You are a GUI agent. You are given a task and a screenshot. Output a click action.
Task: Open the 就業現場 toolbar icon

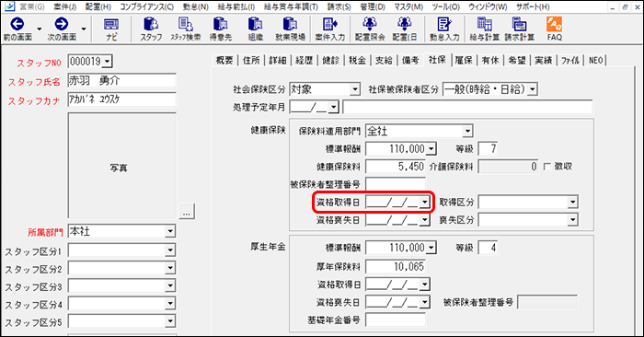tap(290, 29)
